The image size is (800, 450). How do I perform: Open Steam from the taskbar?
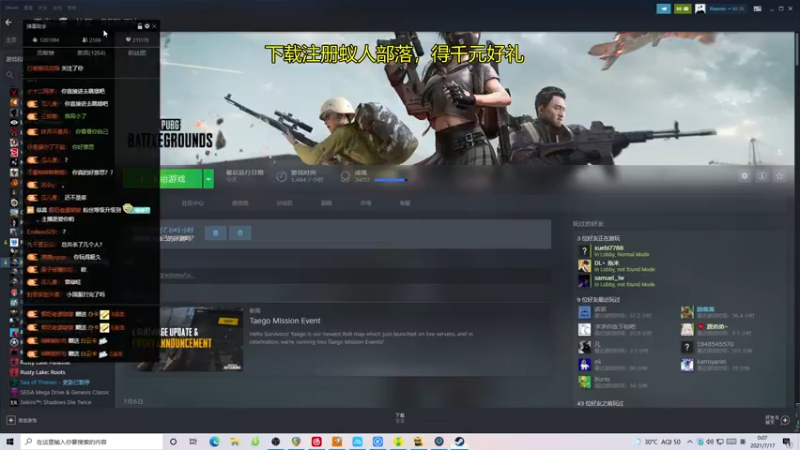[x=459, y=442]
